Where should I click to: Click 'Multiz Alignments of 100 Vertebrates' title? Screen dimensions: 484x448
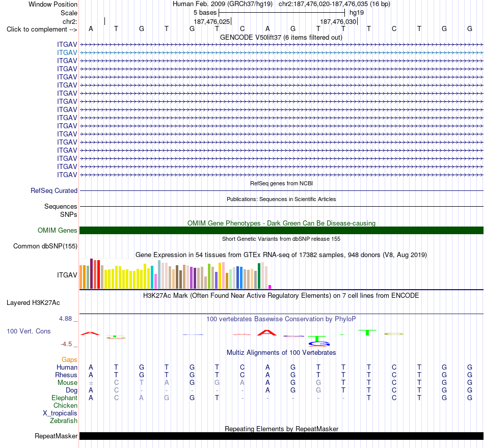click(281, 352)
